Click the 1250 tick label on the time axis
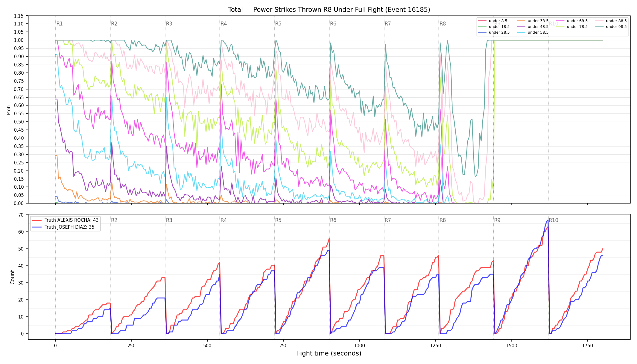637x364 pixels. coord(436,345)
